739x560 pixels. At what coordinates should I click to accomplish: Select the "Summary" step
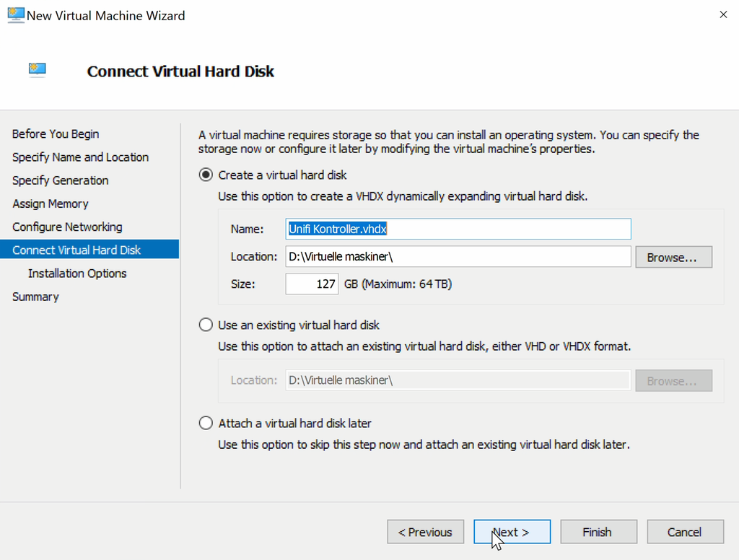coord(35,296)
